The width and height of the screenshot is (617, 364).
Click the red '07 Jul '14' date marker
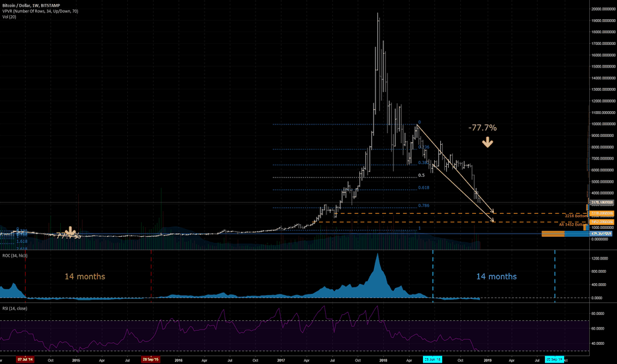[x=25, y=359]
